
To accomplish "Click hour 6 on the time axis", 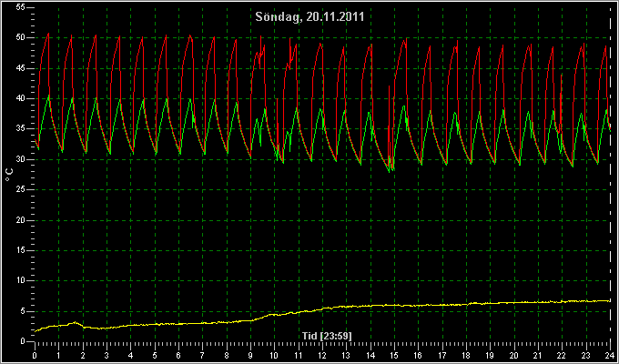I will (178, 355).
